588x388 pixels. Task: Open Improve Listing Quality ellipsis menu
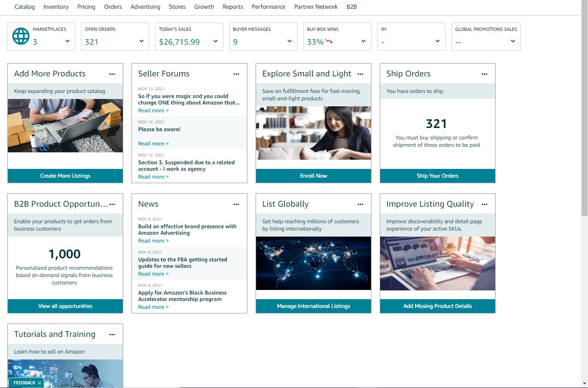tap(485, 204)
